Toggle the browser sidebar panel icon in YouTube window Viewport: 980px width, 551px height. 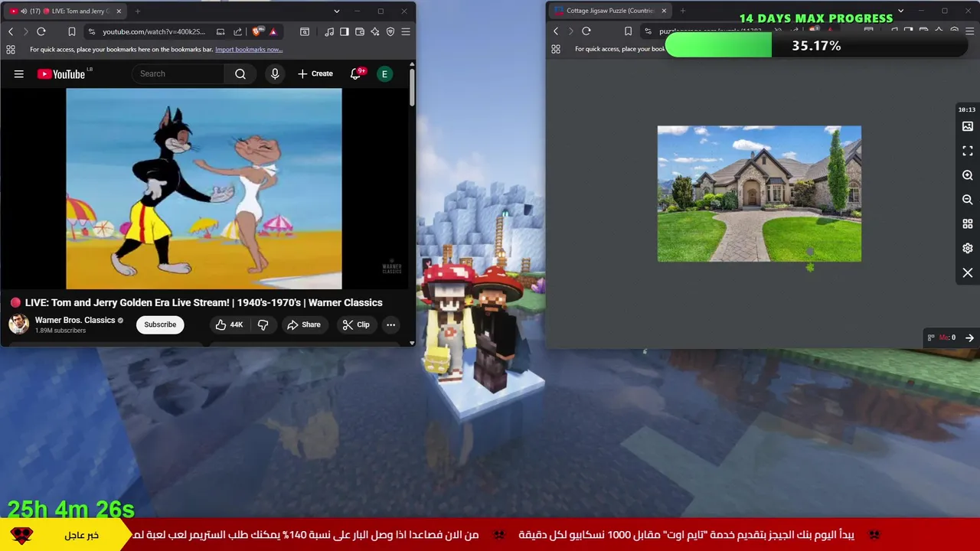click(345, 31)
